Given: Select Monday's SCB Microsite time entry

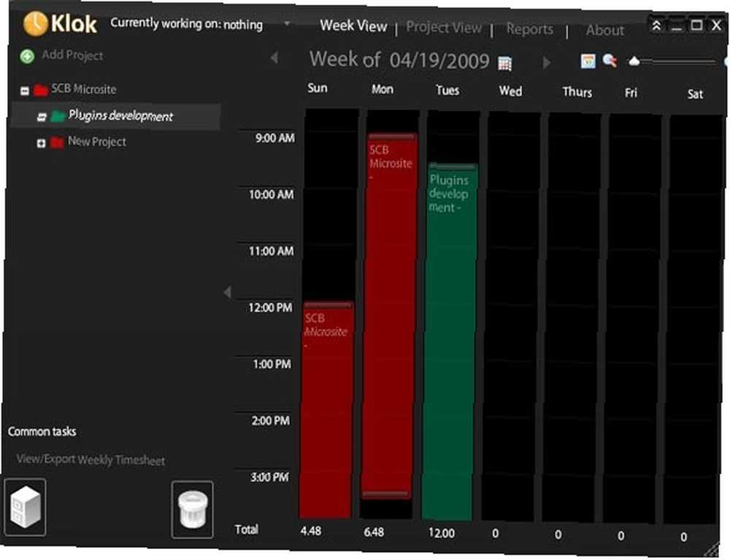Looking at the screenshot, I should [x=389, y=317].
